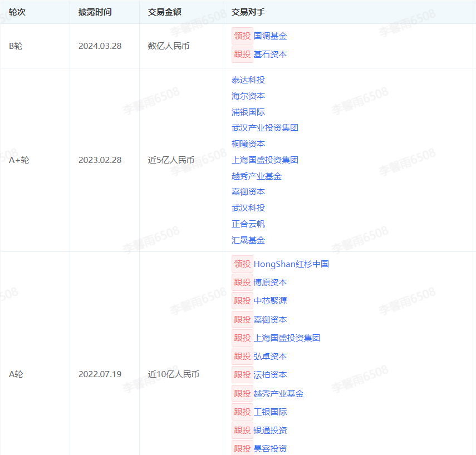Open 嘉御资本 in the A+轮 row
This screenshot has width=476, height=455.
click(x=248, y=192)
